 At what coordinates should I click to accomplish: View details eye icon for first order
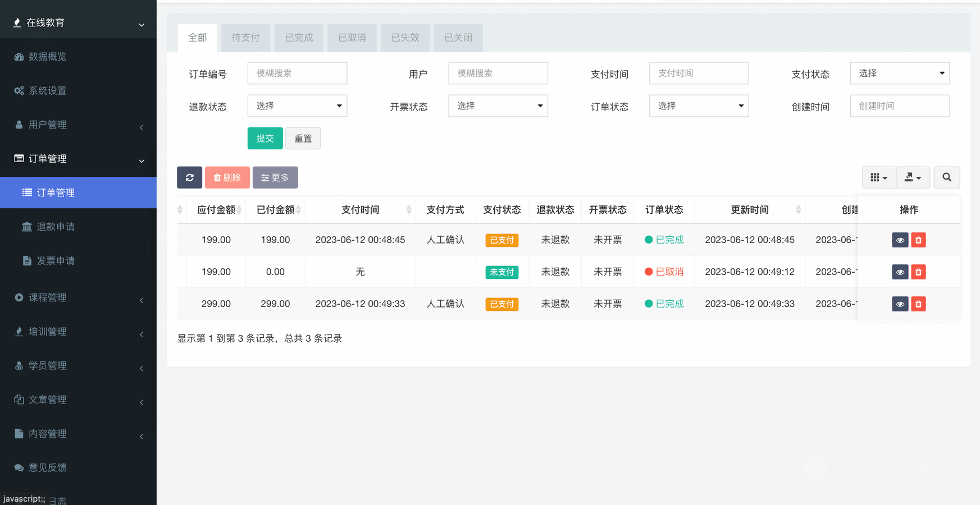click(900, 240)
